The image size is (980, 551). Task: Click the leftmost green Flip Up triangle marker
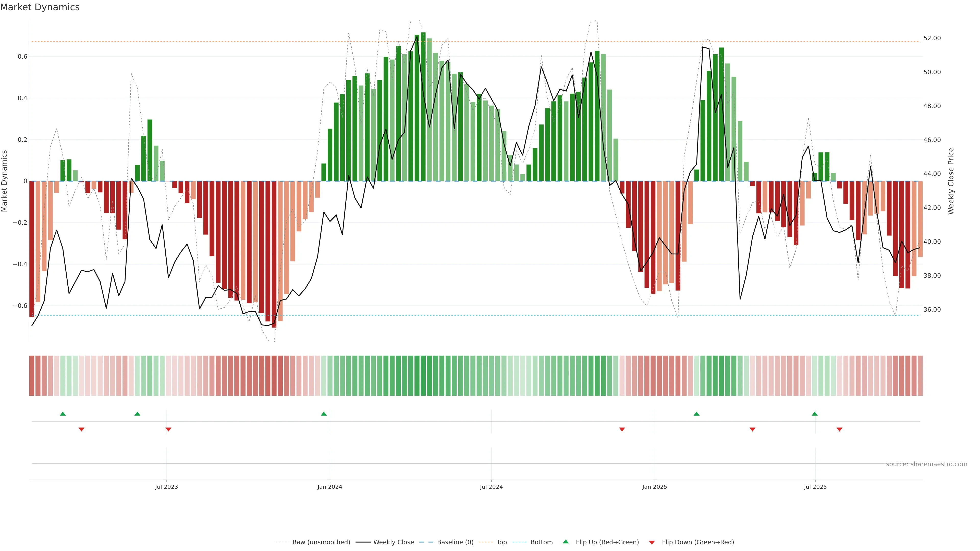pyautogui.click(x=63, y=414)
